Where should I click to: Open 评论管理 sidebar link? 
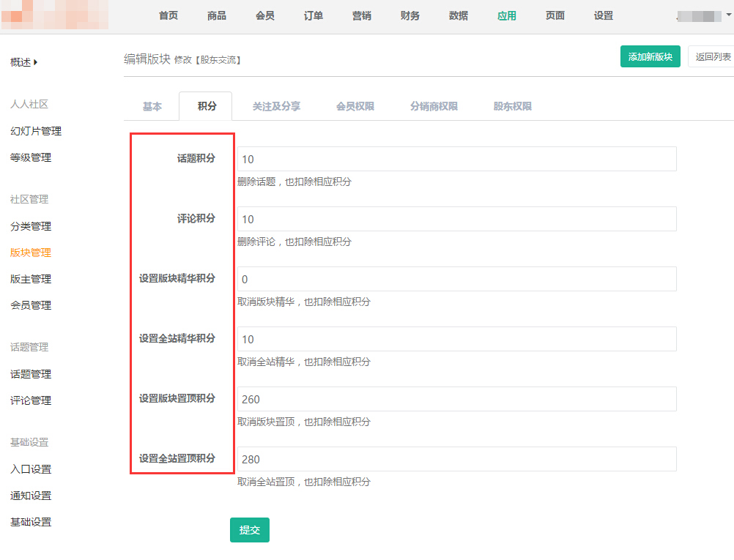[x=31, y=400]
